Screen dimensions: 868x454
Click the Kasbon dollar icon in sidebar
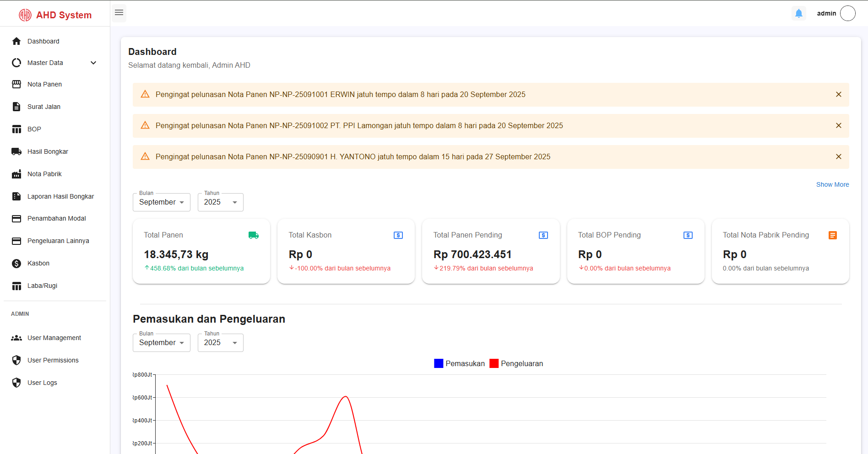(x=16, y=263)
